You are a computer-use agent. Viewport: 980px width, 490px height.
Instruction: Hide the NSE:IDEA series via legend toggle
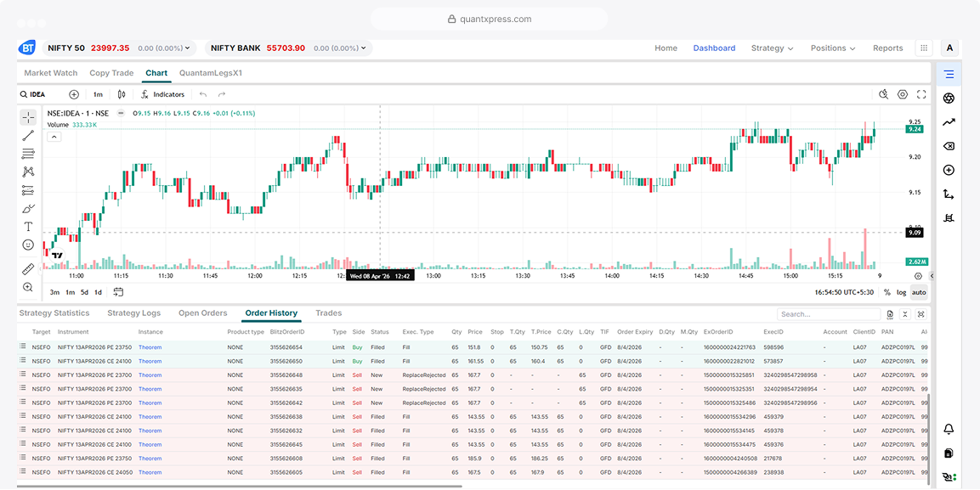click(121, 113)
